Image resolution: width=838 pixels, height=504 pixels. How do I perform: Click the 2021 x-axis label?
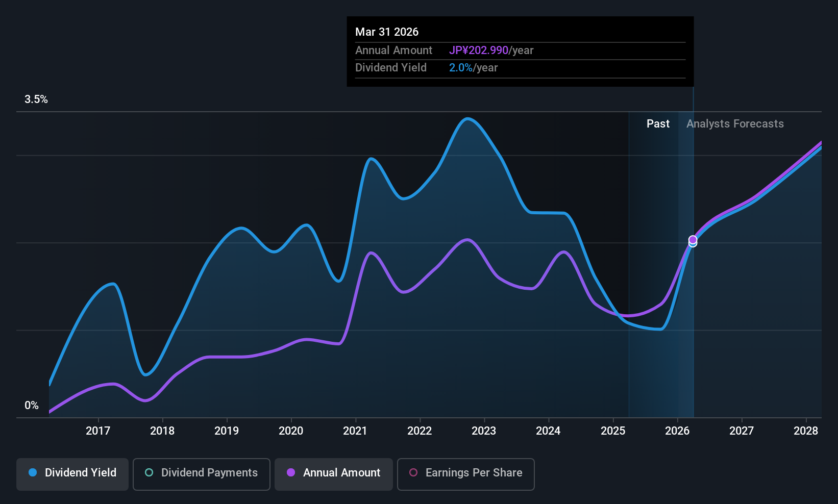[x=355, y=431]
